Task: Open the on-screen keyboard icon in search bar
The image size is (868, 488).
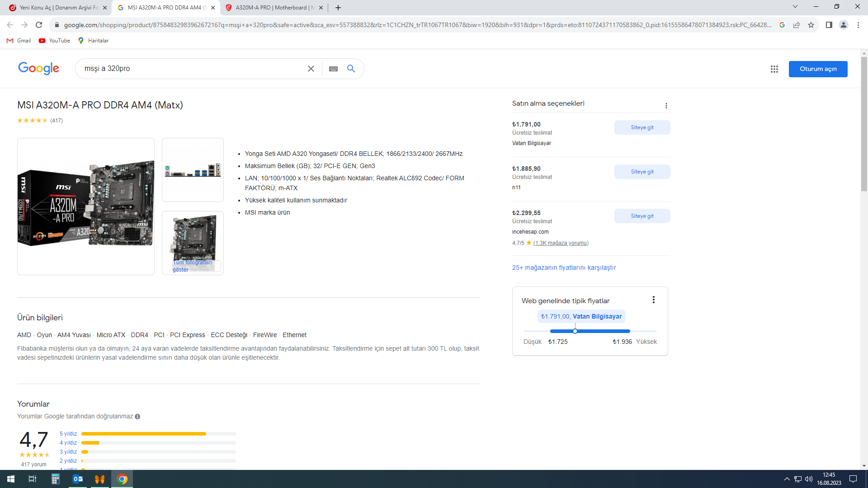Action: pos(333,69)
